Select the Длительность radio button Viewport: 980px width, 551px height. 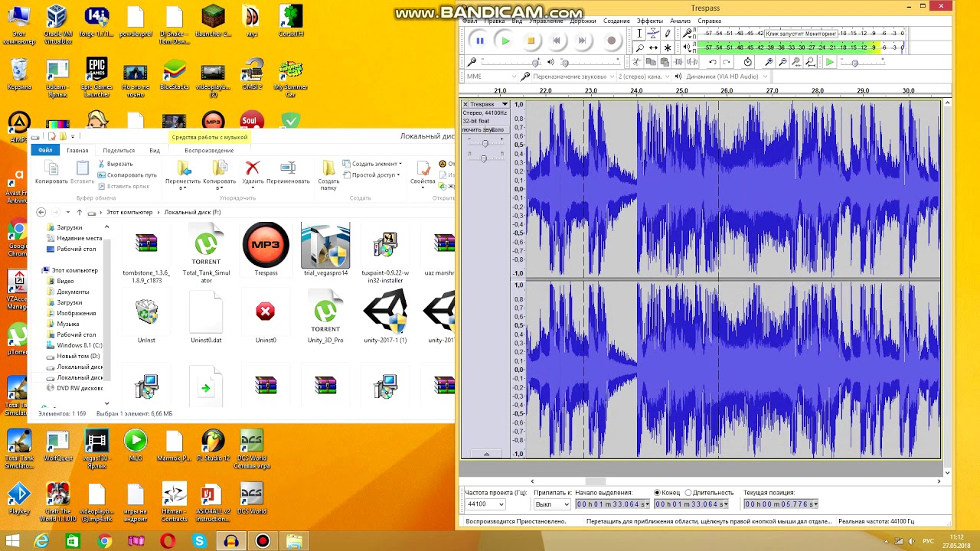[689, 493]
